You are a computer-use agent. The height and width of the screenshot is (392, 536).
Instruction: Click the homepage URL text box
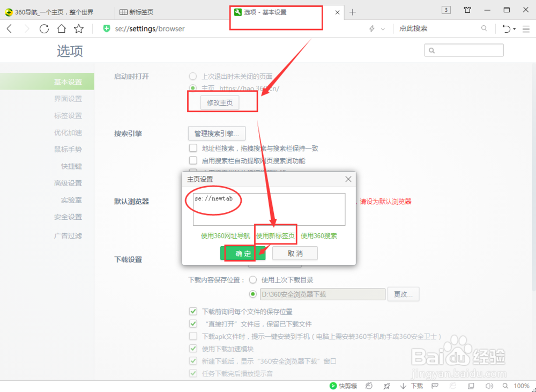point(269,209)
